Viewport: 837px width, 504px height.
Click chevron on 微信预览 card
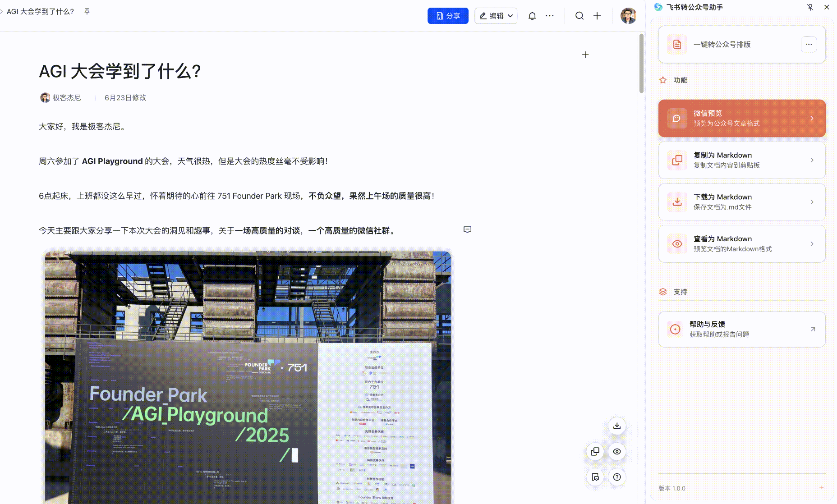tap(812, 118)
